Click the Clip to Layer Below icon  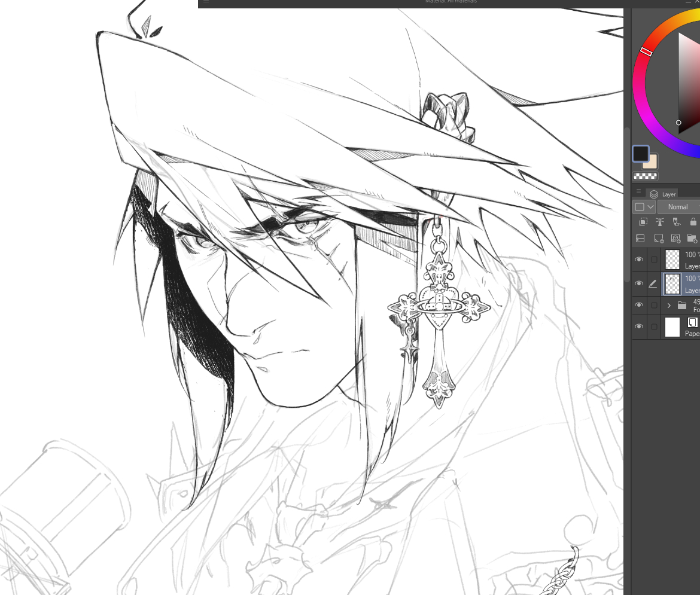(643, 222)
